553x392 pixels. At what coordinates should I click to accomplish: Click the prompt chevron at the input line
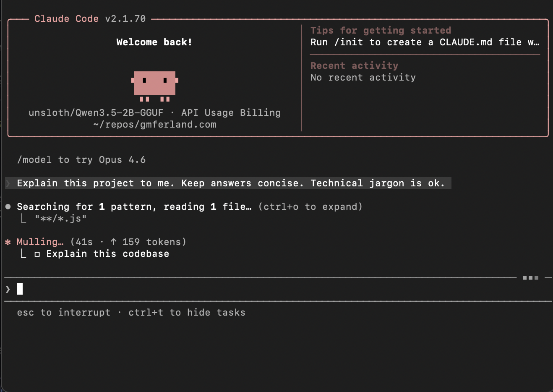(x=8, y=289)
